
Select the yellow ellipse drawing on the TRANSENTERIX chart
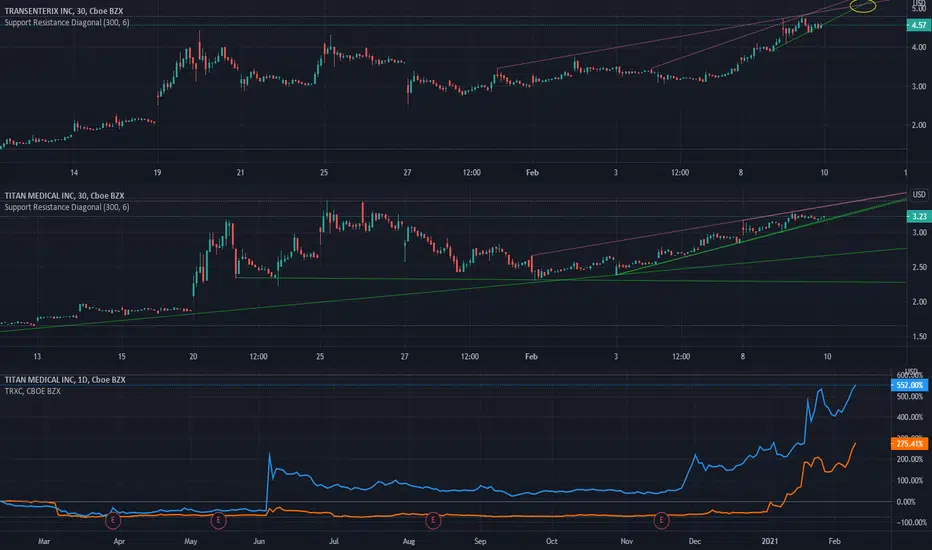tap(862, 7)
